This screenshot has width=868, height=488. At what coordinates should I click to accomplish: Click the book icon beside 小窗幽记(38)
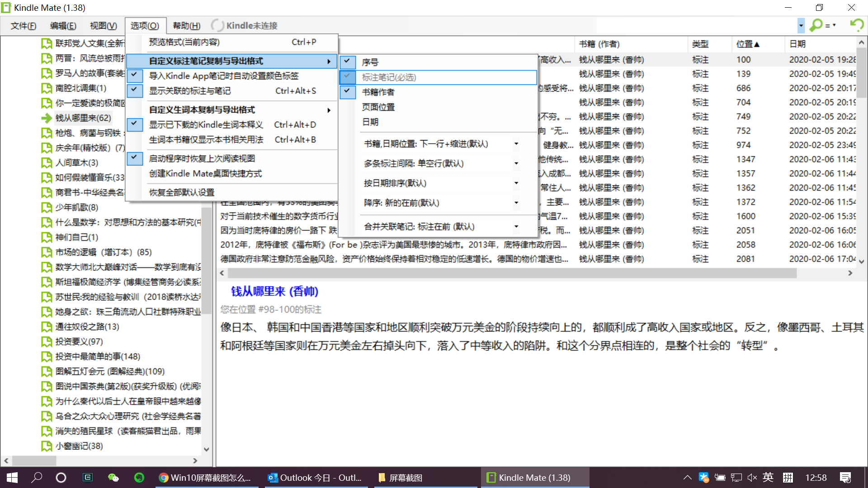47,446
